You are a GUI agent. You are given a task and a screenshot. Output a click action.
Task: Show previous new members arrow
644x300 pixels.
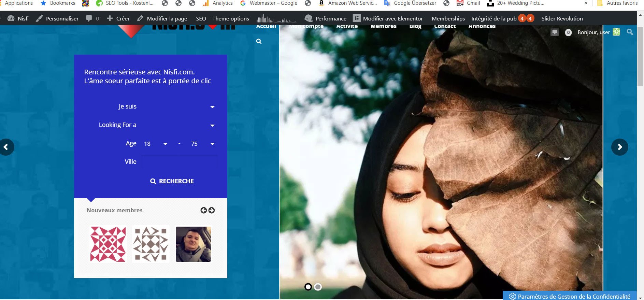coord(204,210)
